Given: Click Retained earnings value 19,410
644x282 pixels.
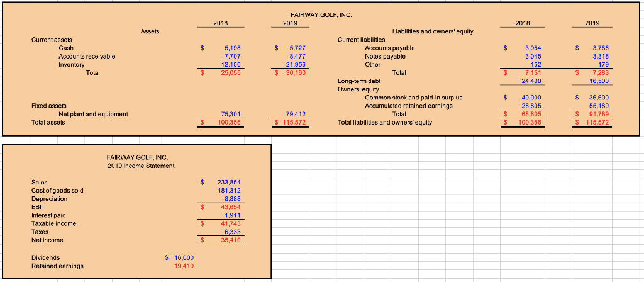Looking at the screenshot, I should pos(184,266).
